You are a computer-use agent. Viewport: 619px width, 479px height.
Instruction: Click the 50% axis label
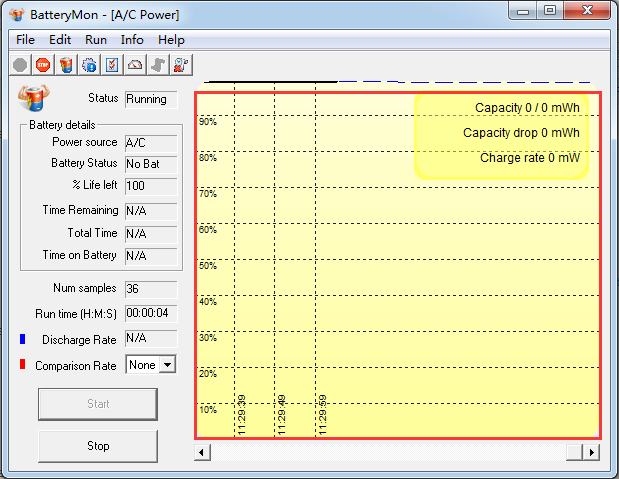point(208,266)
